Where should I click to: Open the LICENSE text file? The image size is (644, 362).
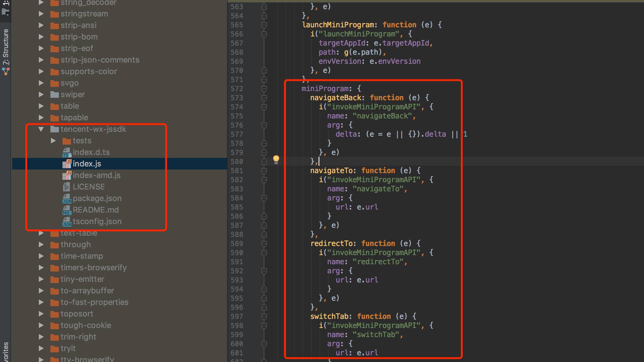coord(88,187)
